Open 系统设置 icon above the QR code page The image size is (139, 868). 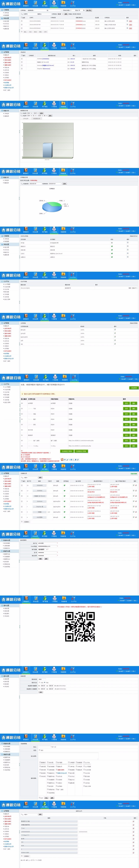tap(35, 599)
